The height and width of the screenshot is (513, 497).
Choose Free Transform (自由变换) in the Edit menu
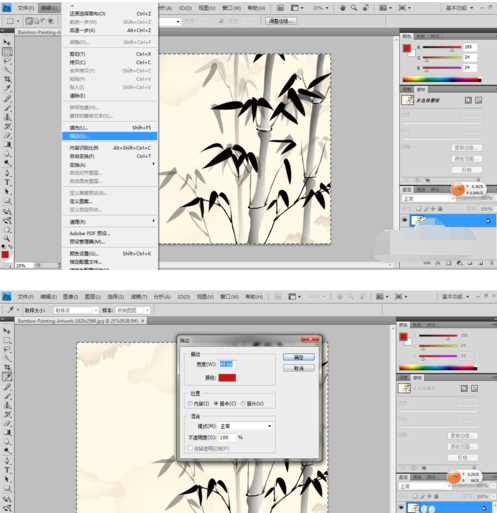click(110, 156)
